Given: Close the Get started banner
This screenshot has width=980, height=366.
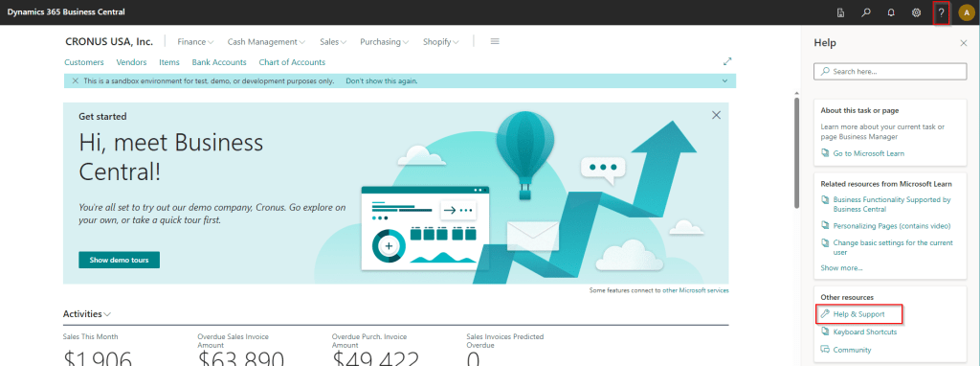Looking at the screenshot, I should coord(716,115).
